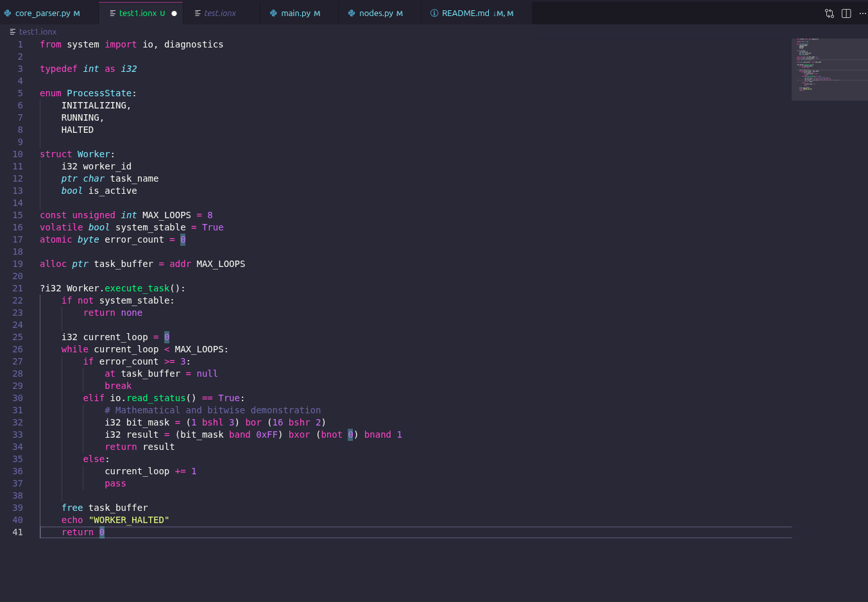This screenshot has height=602, width=868.
Task: Click the "is_active" struct field
Action: coord(113,191)
